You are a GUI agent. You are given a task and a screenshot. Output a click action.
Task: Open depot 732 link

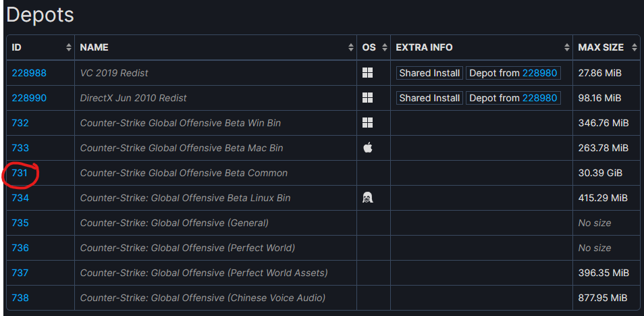(x=20, y=123)
